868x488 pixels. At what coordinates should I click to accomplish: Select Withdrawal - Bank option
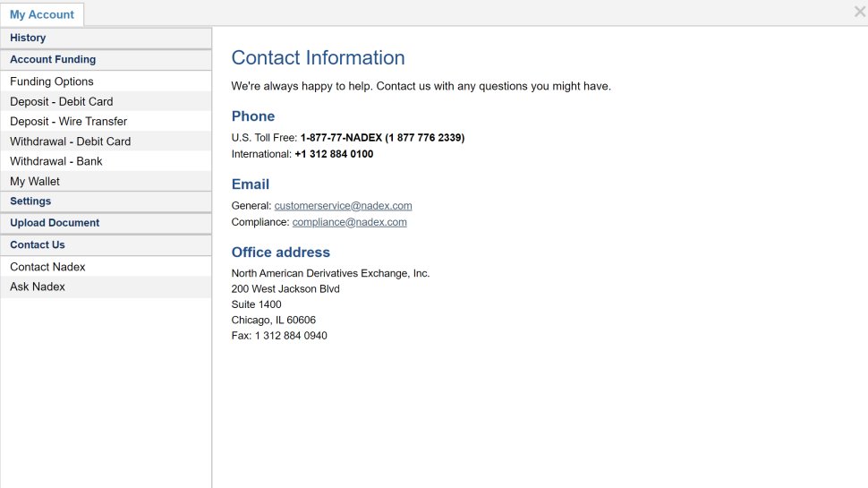(x=106, y=161)
